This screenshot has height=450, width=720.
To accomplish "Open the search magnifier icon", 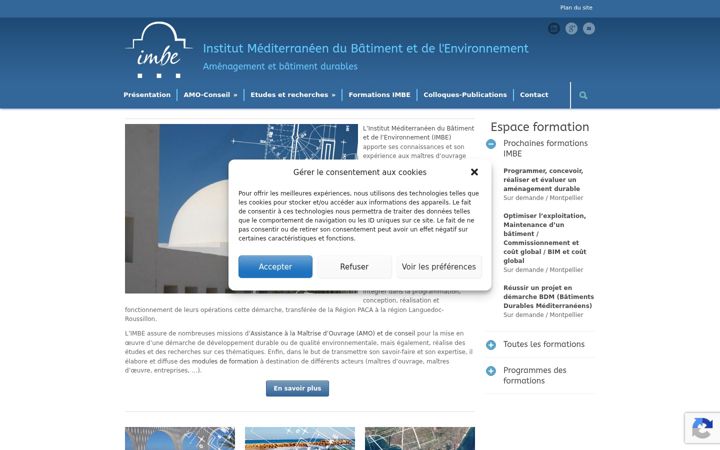I will (x=583, y=95).
